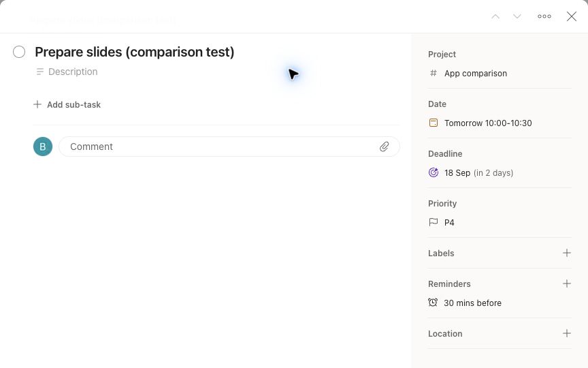Click the Deadline section heading
This screenshot has height=368, width=588.
click(445, 154)
